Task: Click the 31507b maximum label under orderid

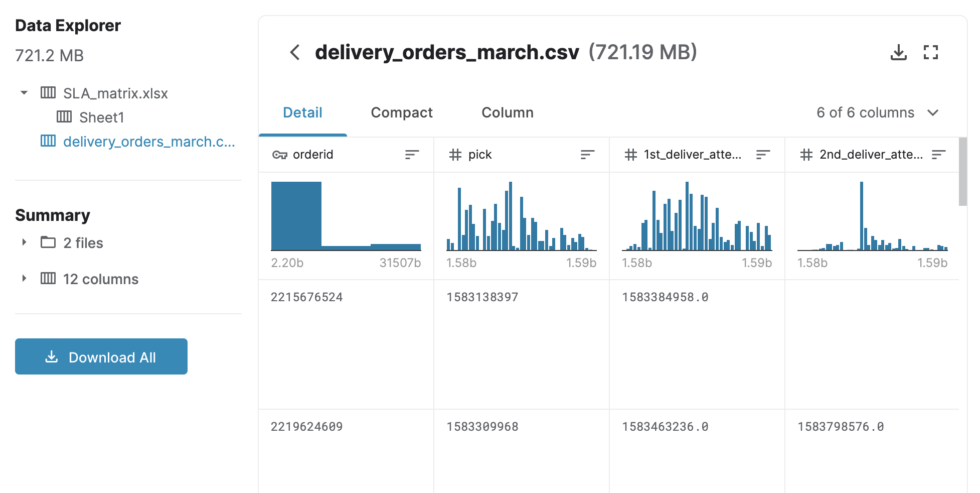Action: pyautogui.click(x=400, y=263)
